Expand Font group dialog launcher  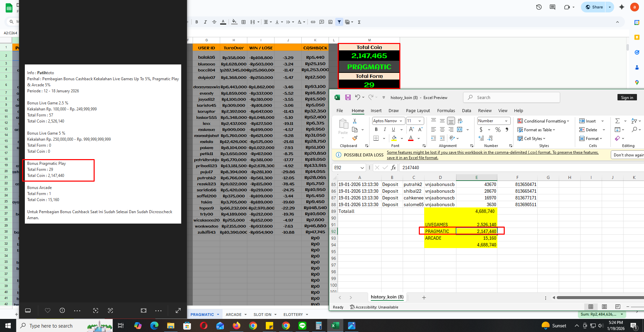tap(424, 146)
